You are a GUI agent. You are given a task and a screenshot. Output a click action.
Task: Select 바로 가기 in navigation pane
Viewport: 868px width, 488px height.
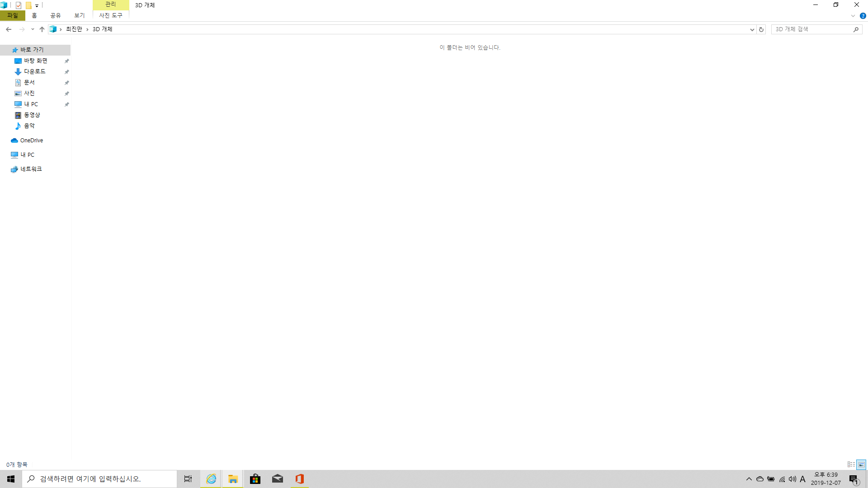point(35,50)
